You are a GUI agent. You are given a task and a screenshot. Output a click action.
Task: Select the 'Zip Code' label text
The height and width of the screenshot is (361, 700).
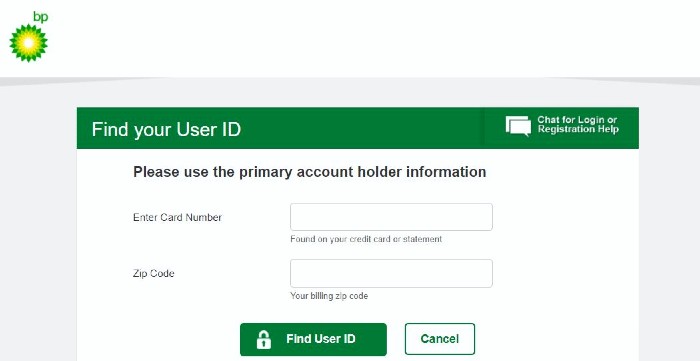154,274
